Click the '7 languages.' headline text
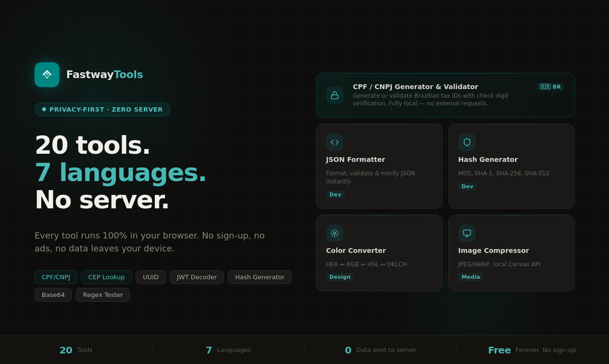This screenshot has width=609, height=364. pyautogui.click(x=120, y=172)
